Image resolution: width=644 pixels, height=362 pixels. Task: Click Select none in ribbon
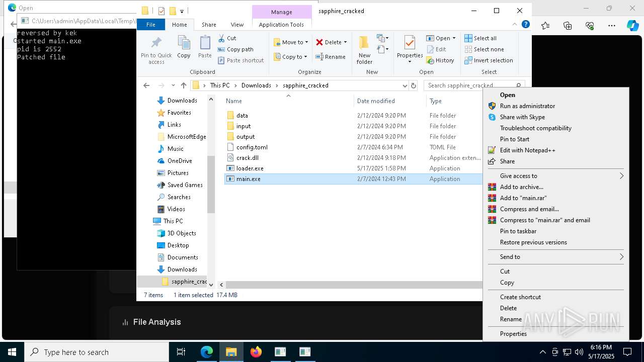click(x=484, y=49)
